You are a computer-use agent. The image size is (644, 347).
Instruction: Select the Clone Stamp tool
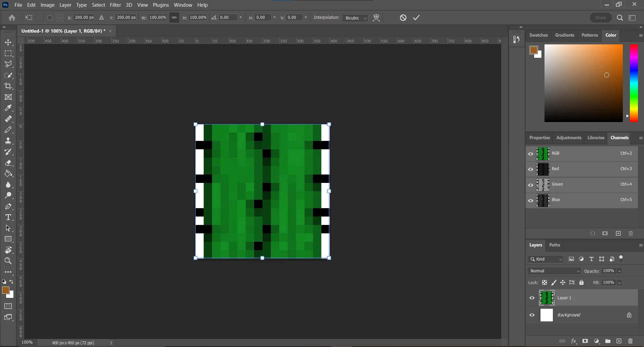tap(8, 141)
